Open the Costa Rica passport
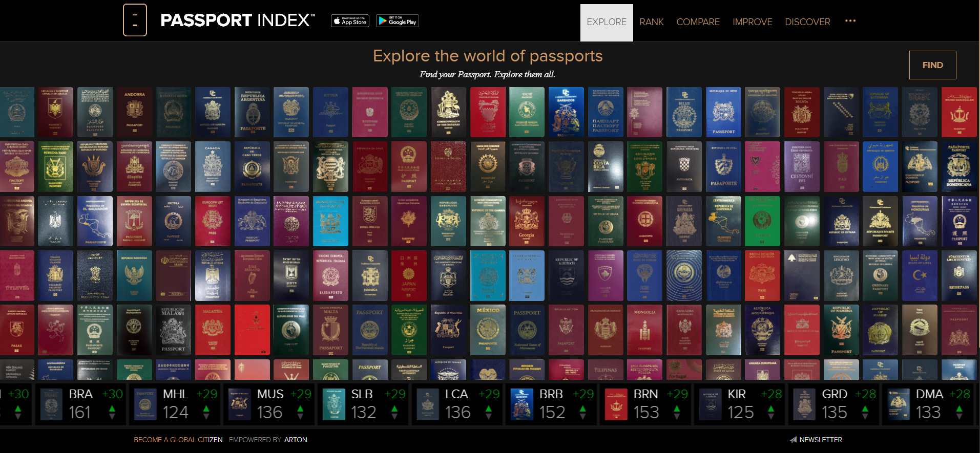This screenshot has width=980, height=453. pyautogui.click(x=606, y=167)
